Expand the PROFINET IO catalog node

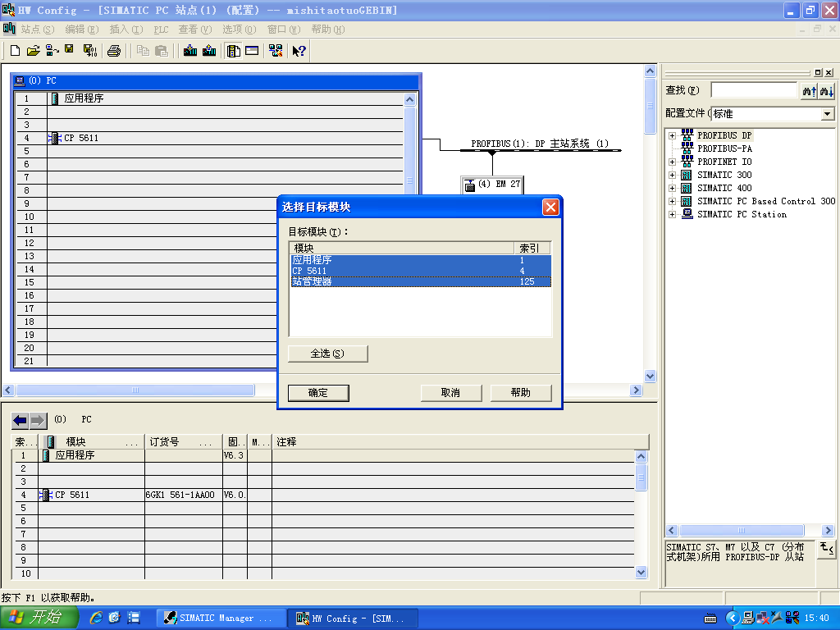pos(673,162)
